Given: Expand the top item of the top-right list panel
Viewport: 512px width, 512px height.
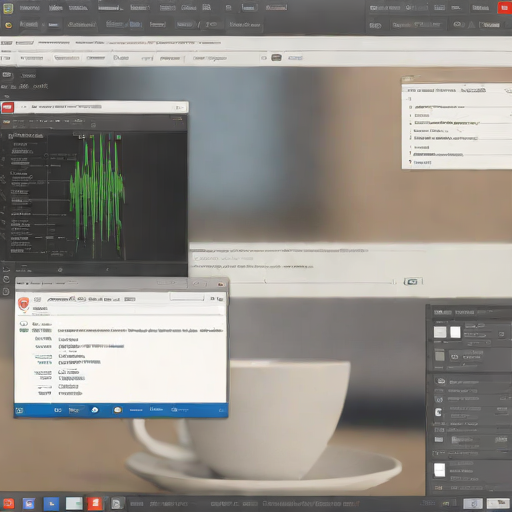Looking at the screenshot, I should tap(410, 99).
